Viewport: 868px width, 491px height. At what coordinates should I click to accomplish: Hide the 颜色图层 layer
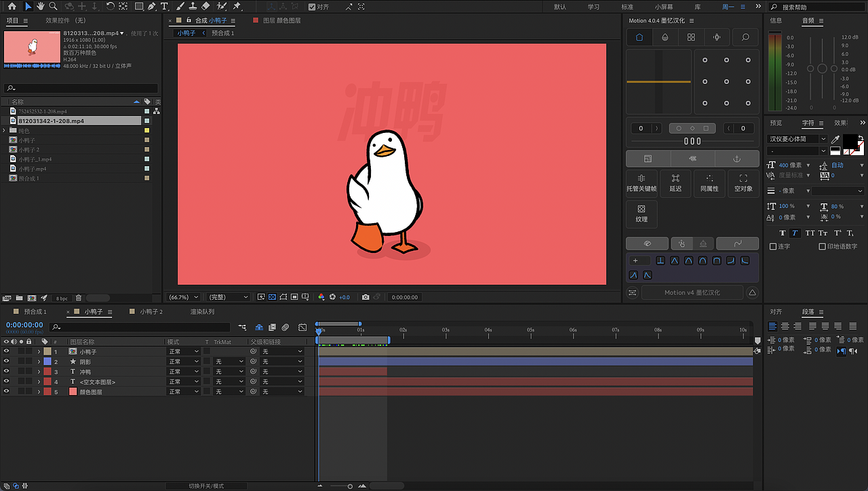coord(6,391)
